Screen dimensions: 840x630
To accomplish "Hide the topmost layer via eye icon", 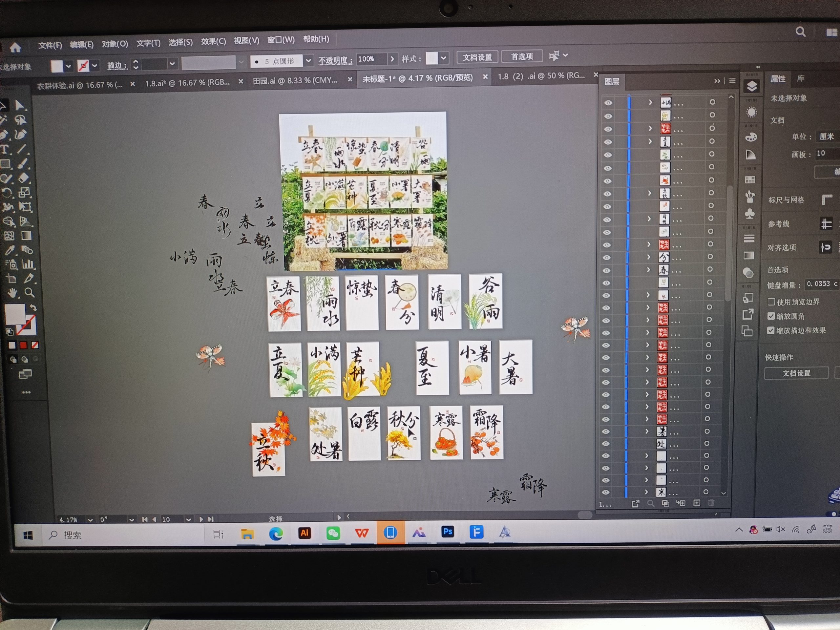I will coord(608,102).
